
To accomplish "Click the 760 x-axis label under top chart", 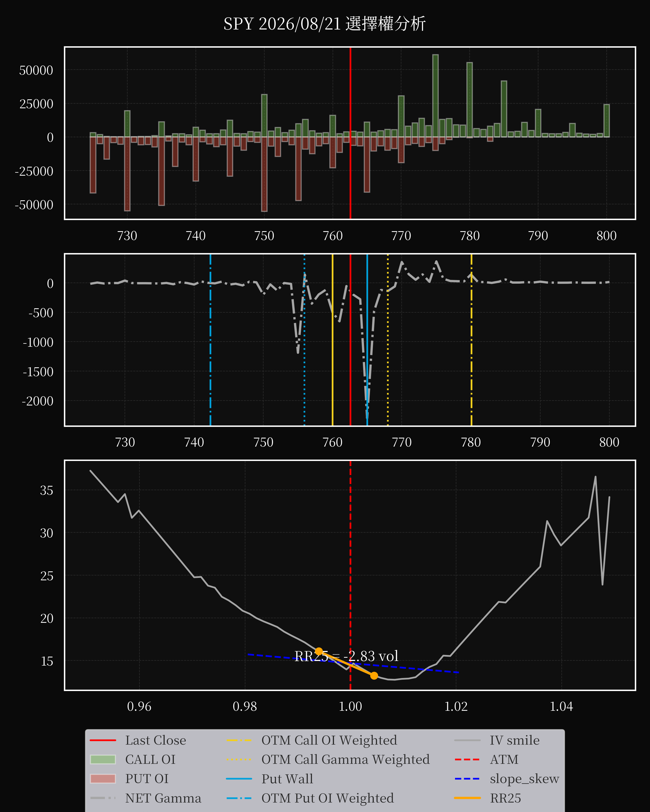I will [x=333, y=236].
